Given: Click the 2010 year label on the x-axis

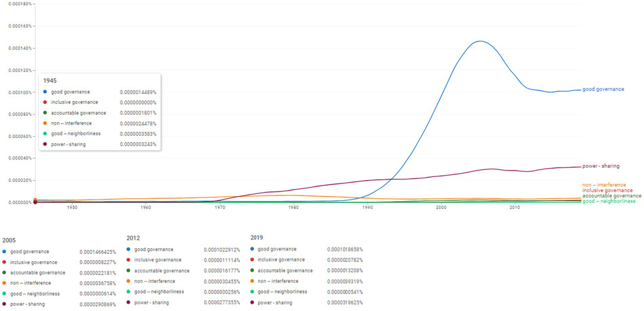Looking at the screenshot, I should pos(515,207).
